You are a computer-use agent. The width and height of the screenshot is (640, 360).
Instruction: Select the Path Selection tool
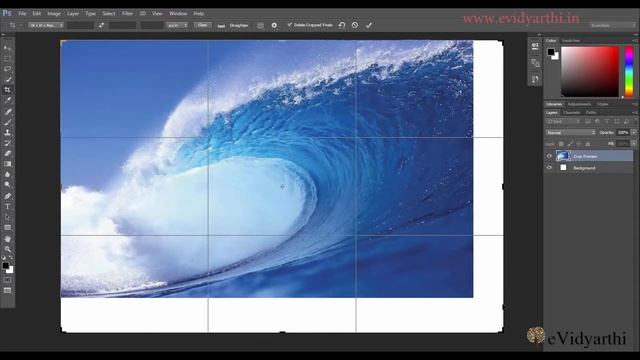tap(7, 217)
